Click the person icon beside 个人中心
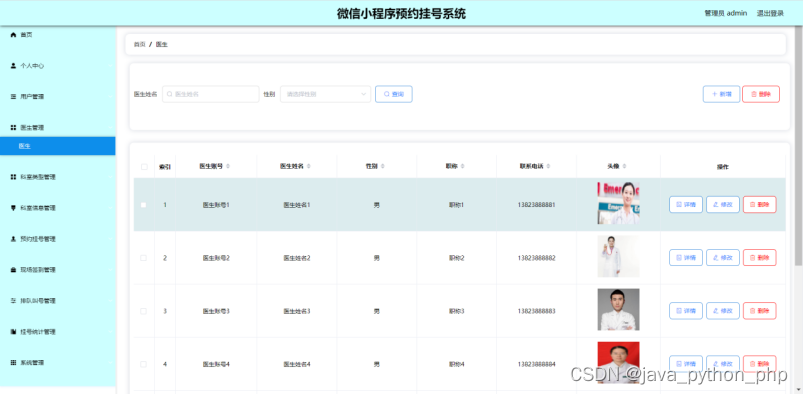803x394 pixels. click(13, 66)
